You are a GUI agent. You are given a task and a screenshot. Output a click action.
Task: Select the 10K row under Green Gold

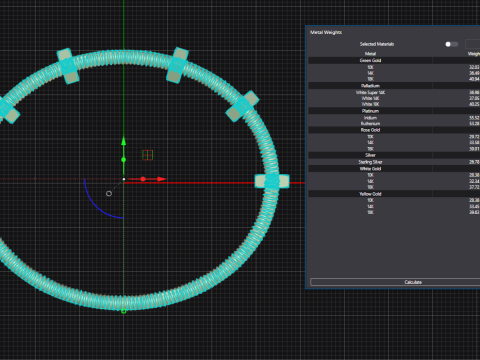pos(394,67)
